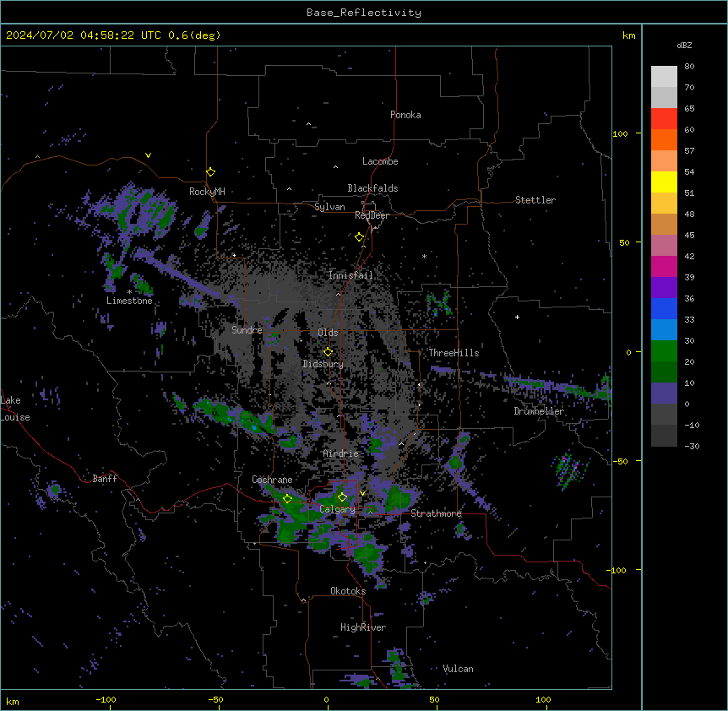The height and width of the screenshot is (711, 728).
Task: Click the Lake Louise map label
Action: pyautogui.click(x=15, y=409)
